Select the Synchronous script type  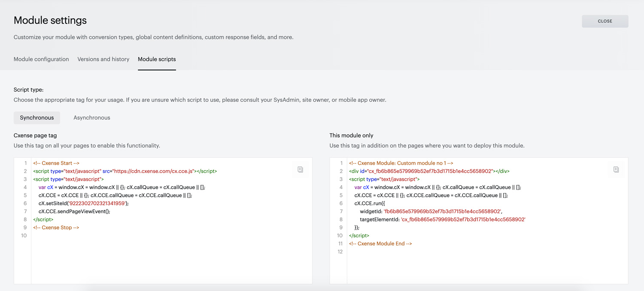click(37, 118)
